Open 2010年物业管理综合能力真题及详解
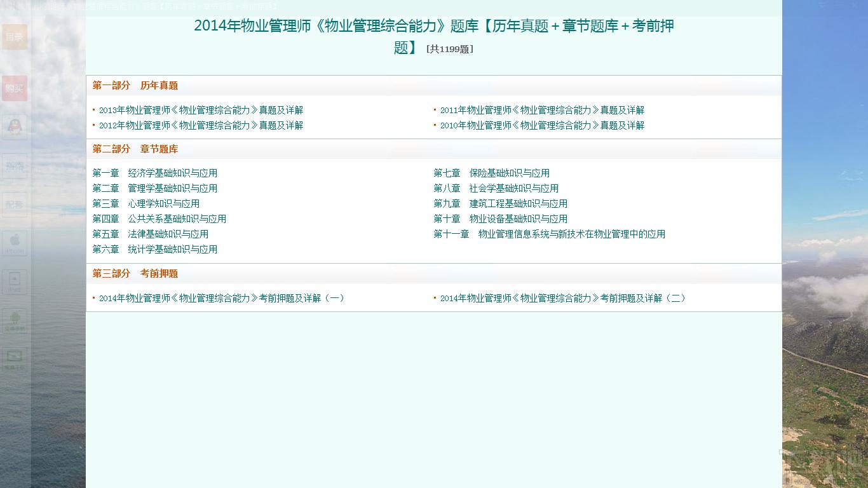The image size is (868, 488). tap(542, 125)
